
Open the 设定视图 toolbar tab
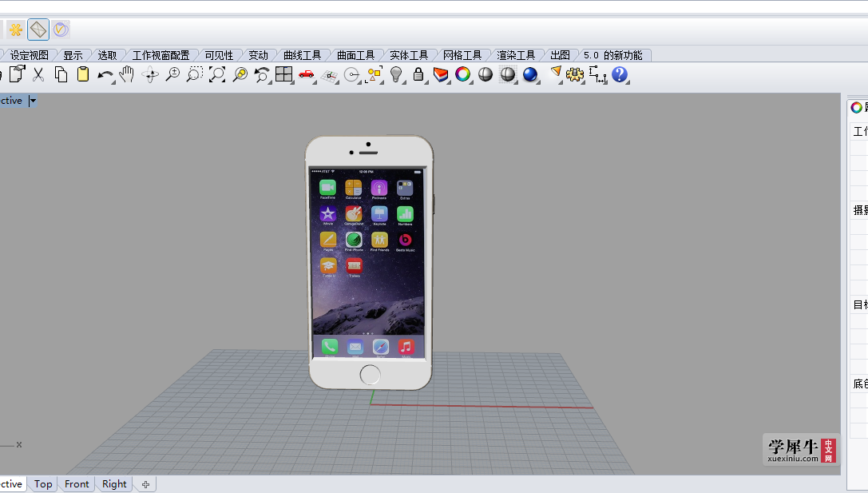[x=30, y=55]
